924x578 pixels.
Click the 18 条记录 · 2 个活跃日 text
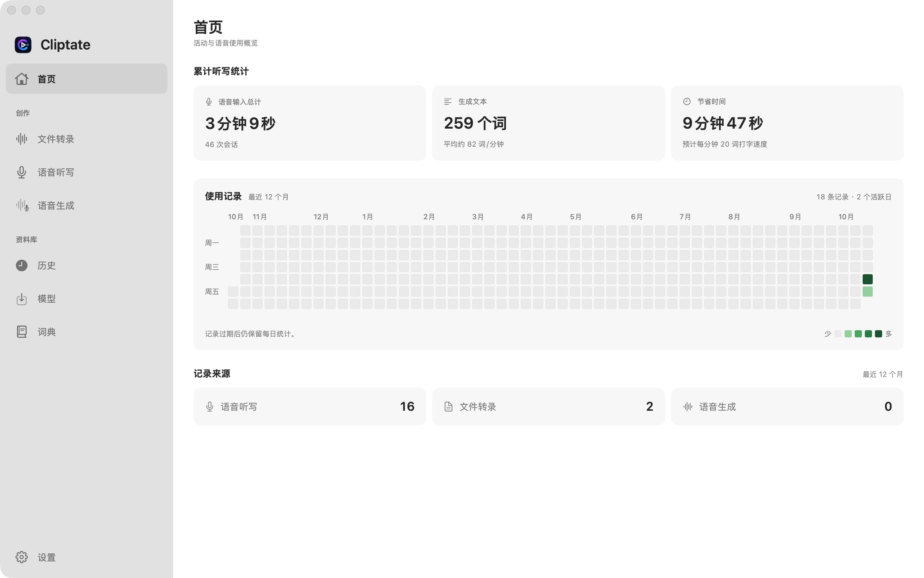[x=854, y=197]
